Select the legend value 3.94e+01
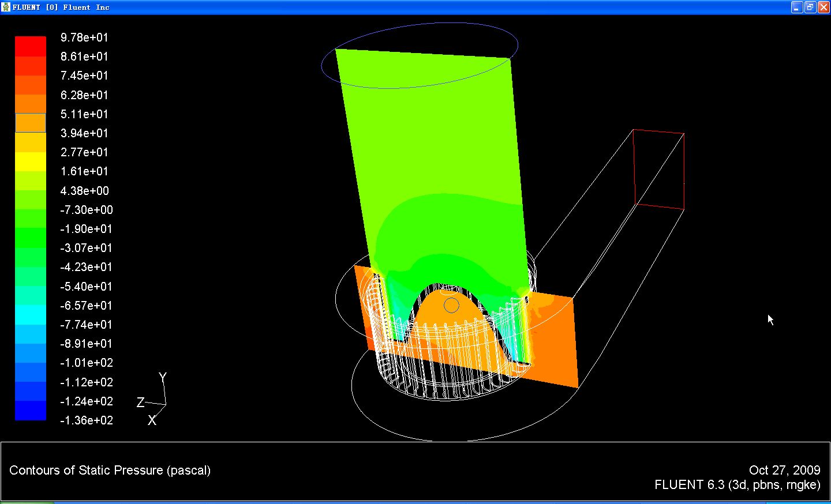This screenshot has width=831, height=504. tap(84, 133)
